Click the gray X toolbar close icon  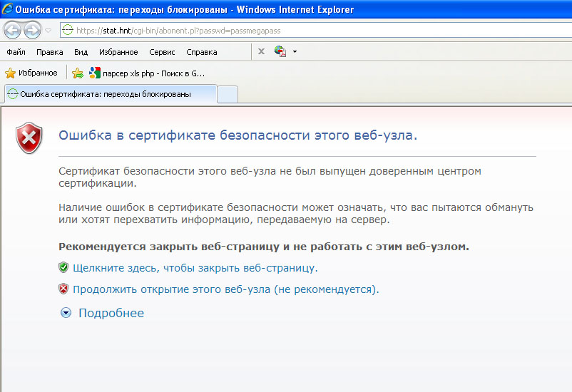pyautogui.click(x=261, y=51)
